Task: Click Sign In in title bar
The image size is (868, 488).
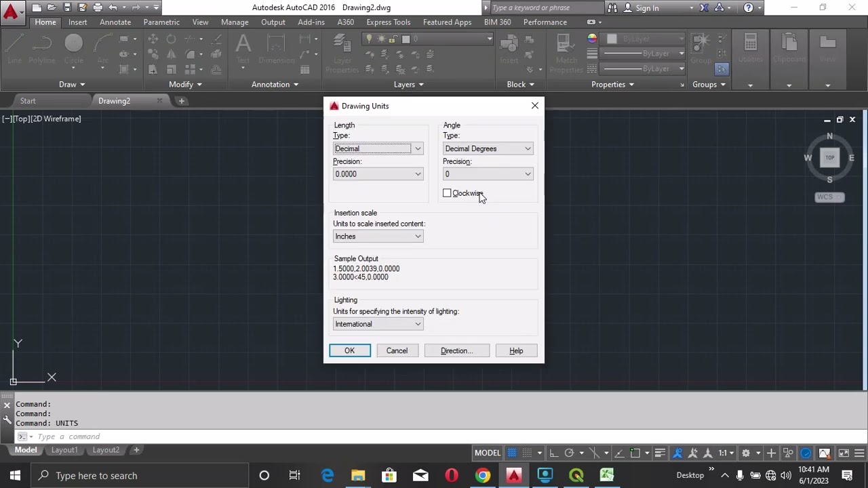Action: (647, 8)
